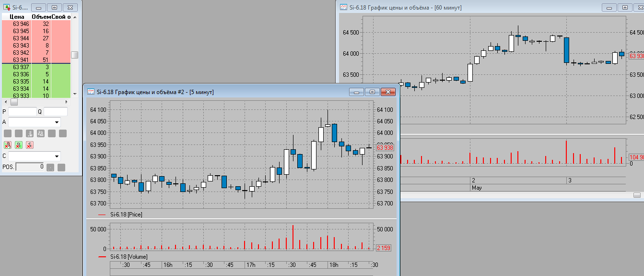Click the order book vertical scrollbar thumb

(74, 55)
